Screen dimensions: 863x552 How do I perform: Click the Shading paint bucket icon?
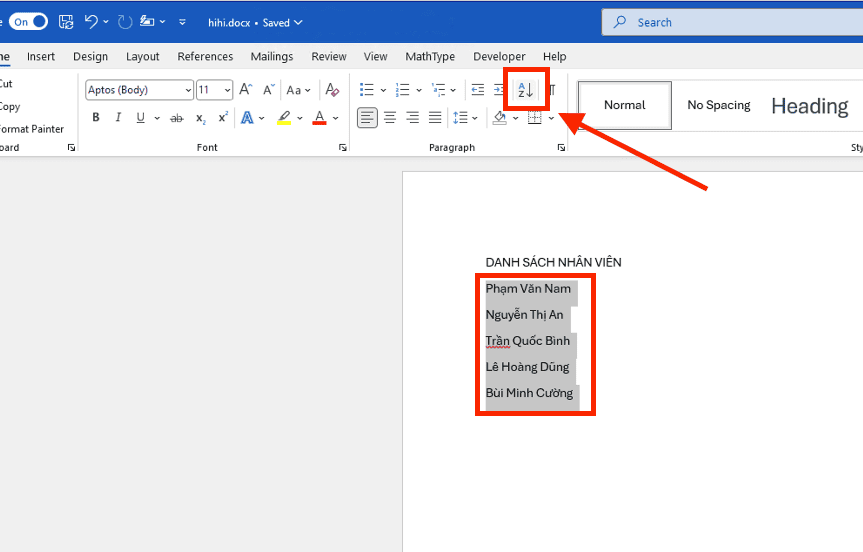click(500, 117)
